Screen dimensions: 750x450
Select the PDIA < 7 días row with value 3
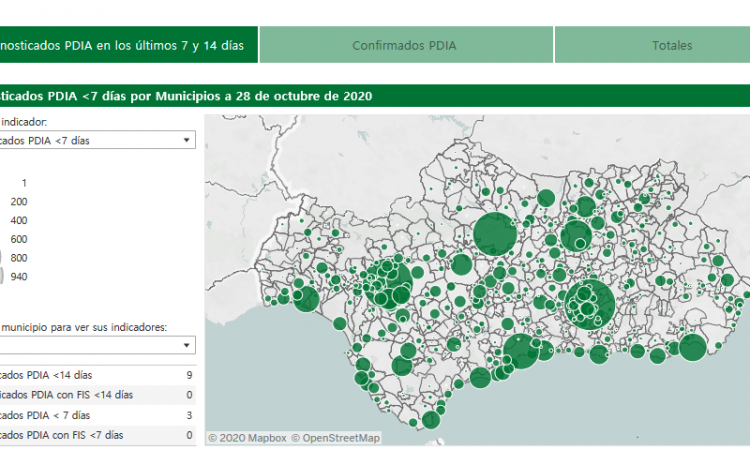95,415
